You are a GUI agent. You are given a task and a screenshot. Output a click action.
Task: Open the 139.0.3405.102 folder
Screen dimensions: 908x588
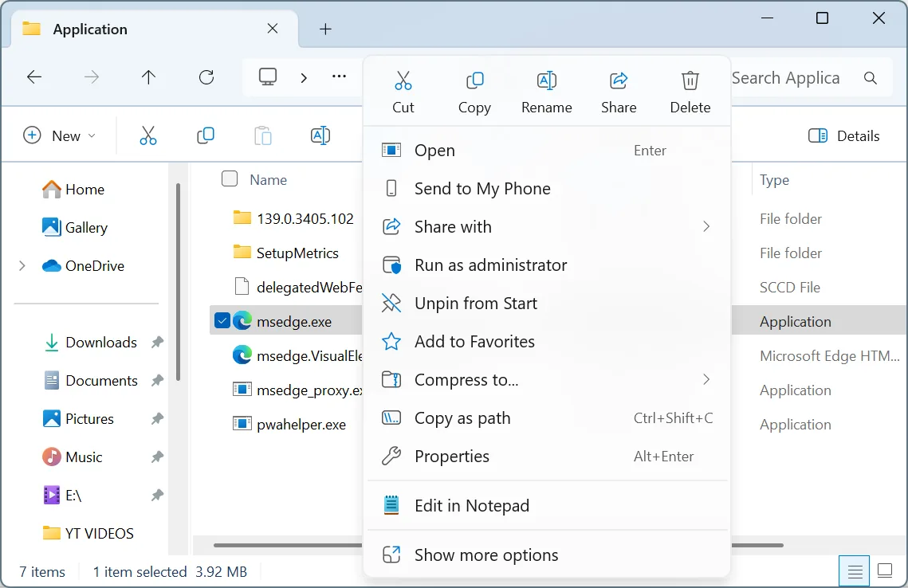[293, 219]
